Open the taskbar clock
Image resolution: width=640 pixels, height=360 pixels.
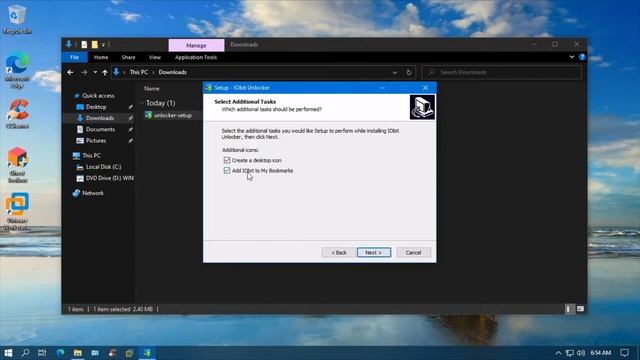600,353
